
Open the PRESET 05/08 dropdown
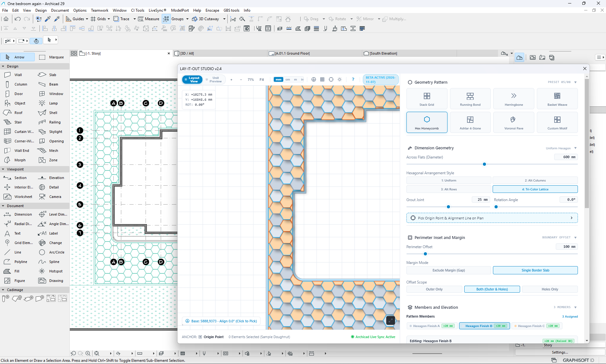coord(562,82)
